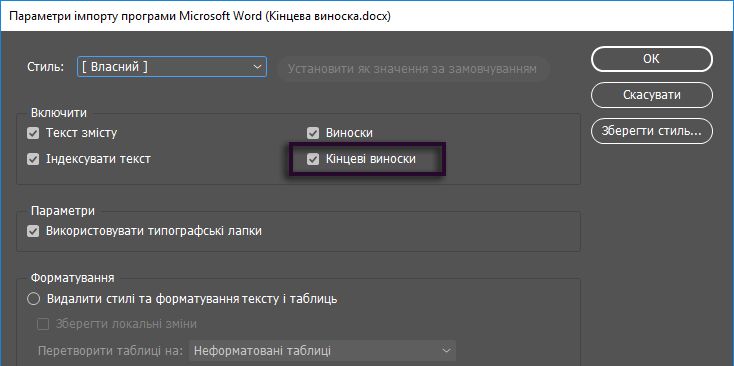Screen dimensions: 734x366
Task: Select the Видалити стилі та форматування radio button
Action: [33, 299]
